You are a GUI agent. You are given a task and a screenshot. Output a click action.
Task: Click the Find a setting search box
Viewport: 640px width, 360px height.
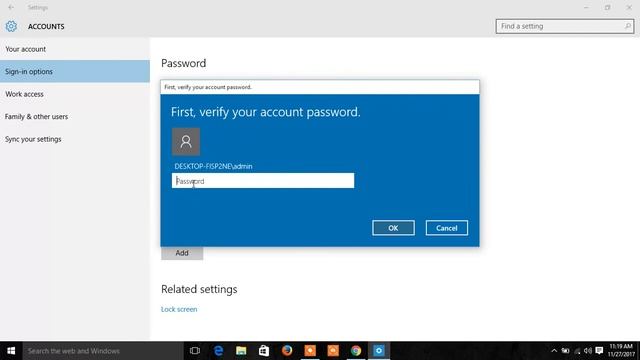pyautogui.click(x=565, y=26)
